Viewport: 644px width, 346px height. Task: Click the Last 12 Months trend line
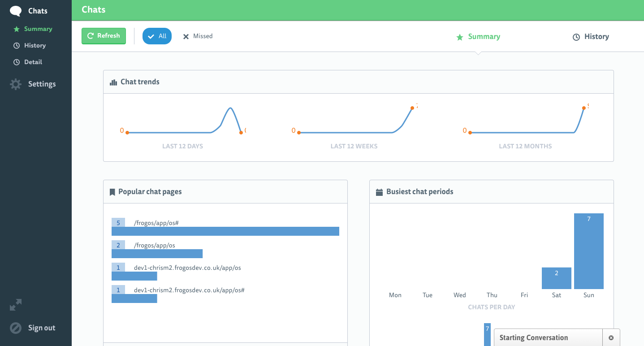click(527, 121)
